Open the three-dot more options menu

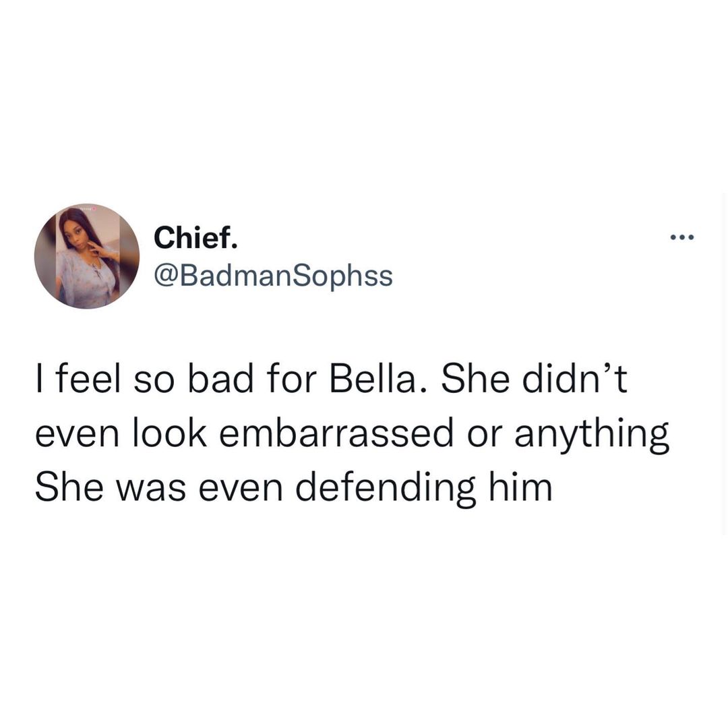click(682, 238)
